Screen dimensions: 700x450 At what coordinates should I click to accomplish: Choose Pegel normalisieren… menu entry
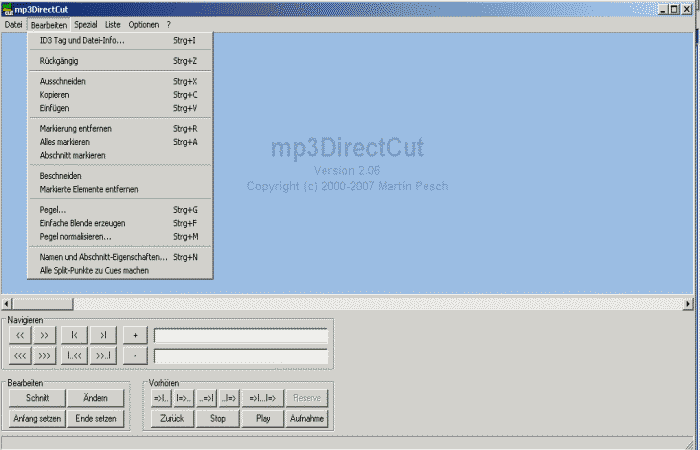75,236
